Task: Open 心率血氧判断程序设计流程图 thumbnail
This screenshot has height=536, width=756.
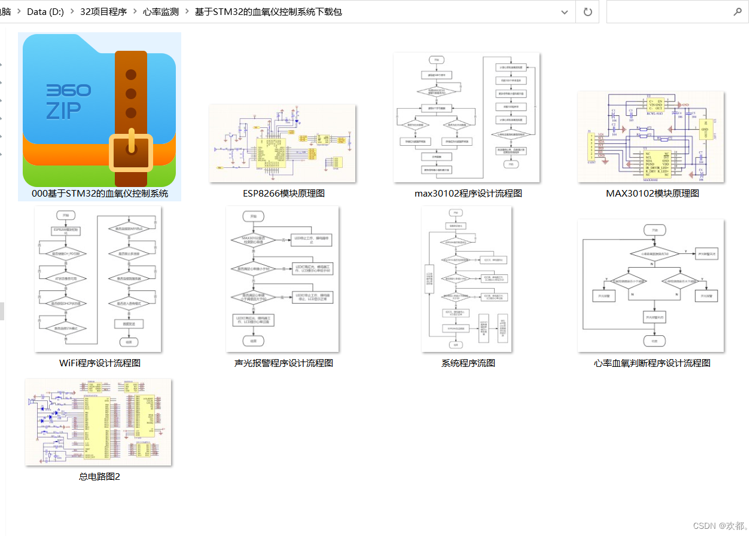Action: pos(651,286)
